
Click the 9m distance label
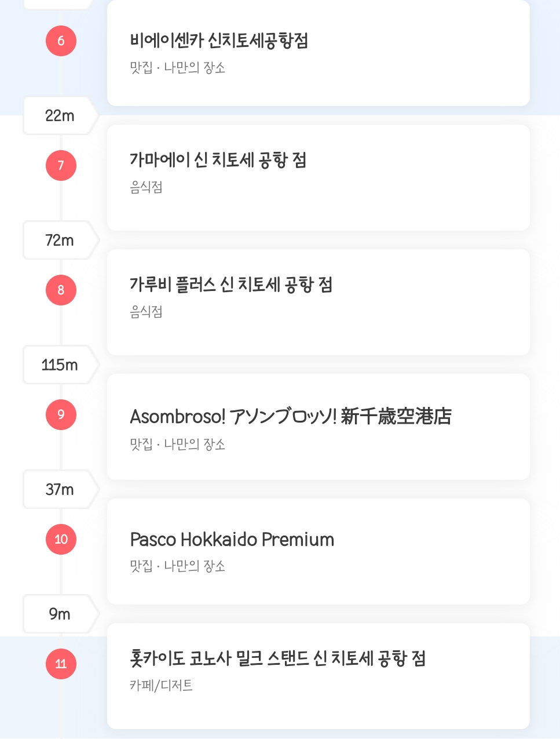pos(60,614)
